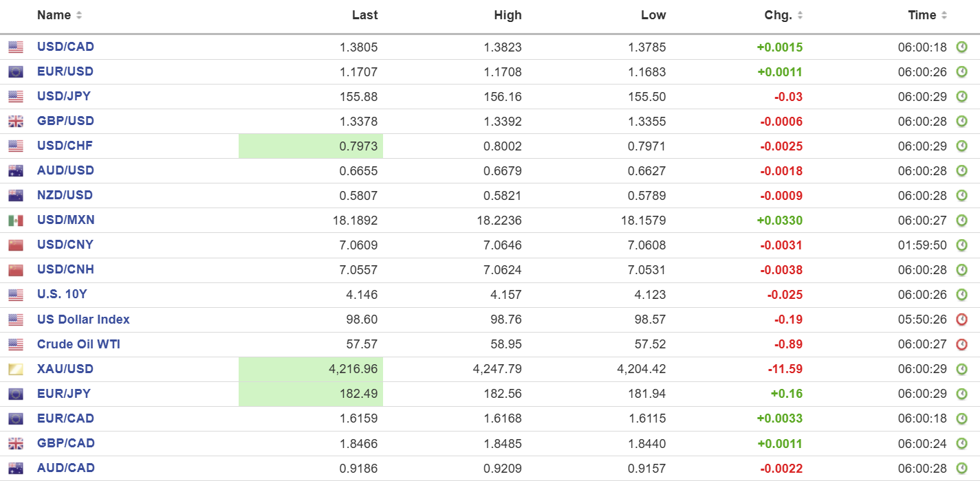Open the XAU/USD gold link
Viewport: 980px width, 481px height.
tap(65, 369)
